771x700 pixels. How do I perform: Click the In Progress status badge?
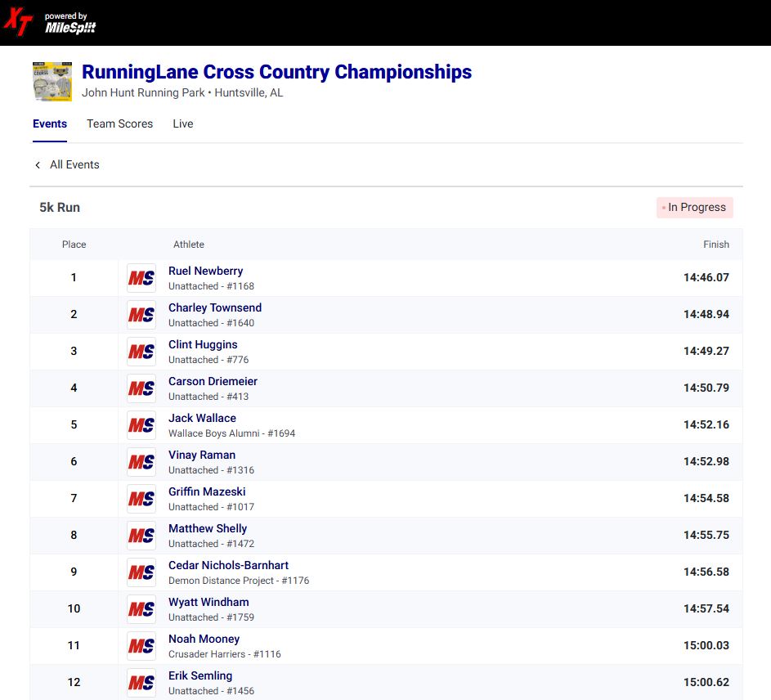(694, 208)
